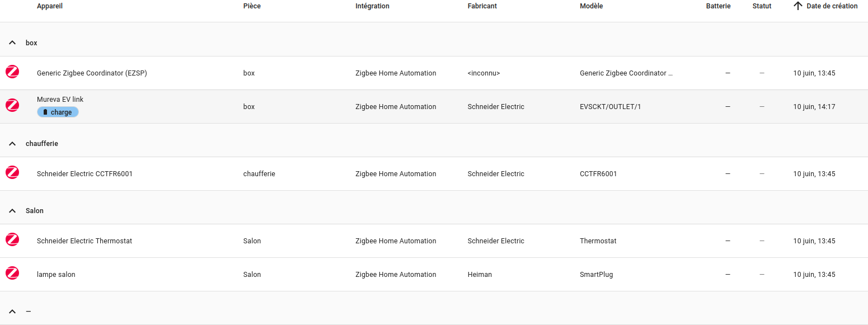The width and height of the screenshot is (868, 325).
Task: Collapse the Salon group
Action: pyautogui.click(x=12, y=211)
